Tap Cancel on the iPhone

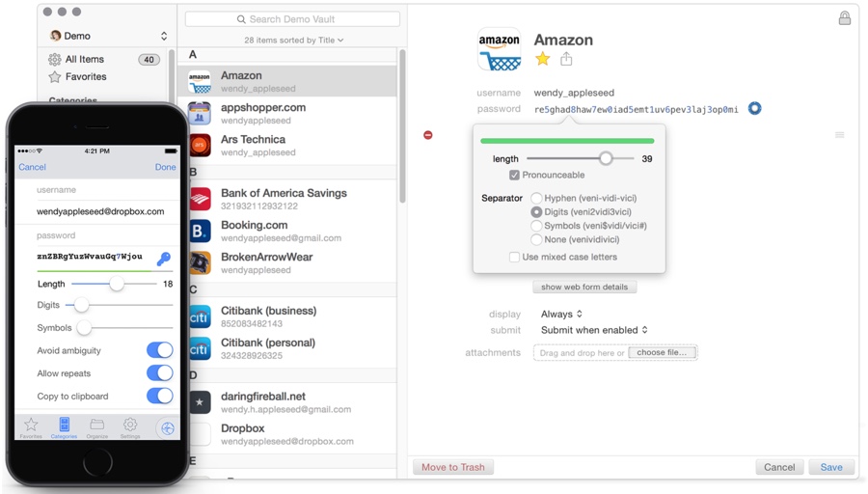32,167
